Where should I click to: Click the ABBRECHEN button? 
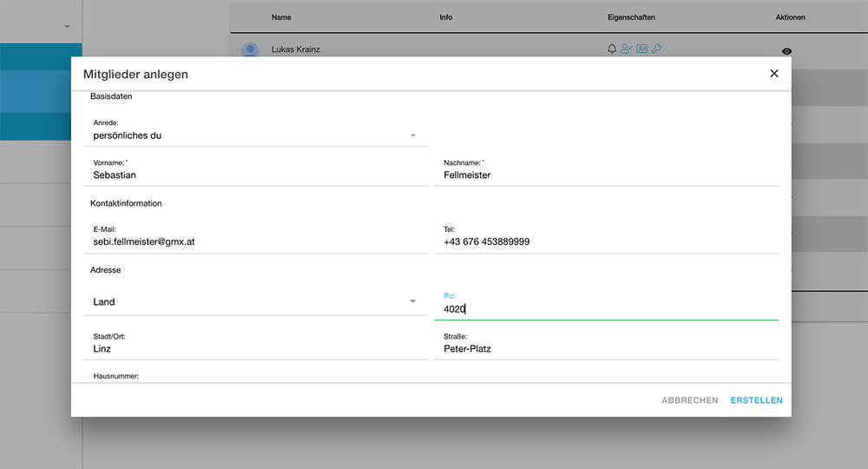tap(690, 400)
